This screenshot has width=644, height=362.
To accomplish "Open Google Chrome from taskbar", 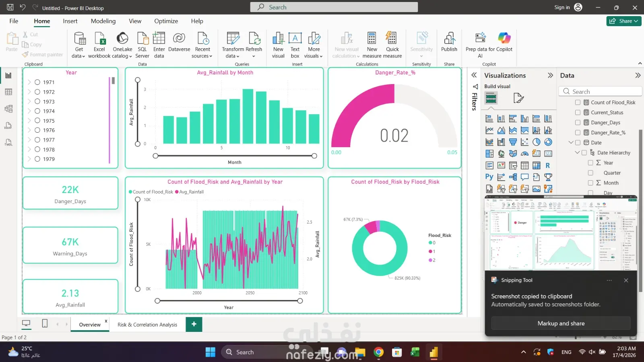I will 378,352.
